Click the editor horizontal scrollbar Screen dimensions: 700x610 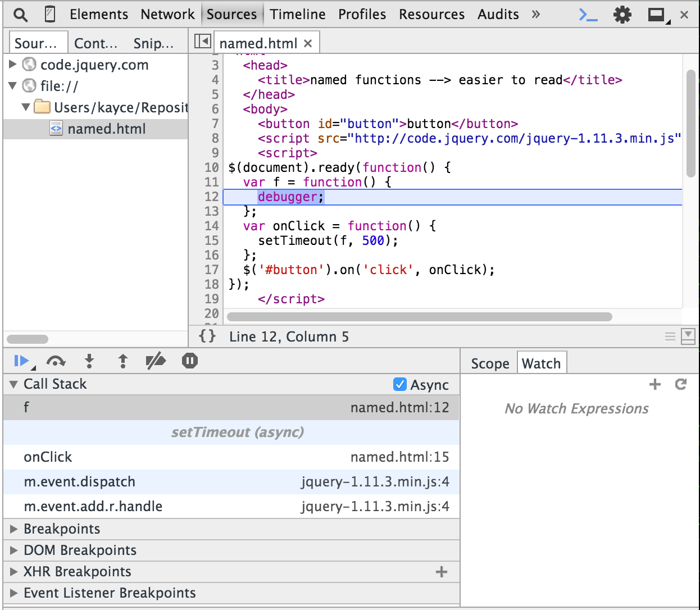coord(419,317)
